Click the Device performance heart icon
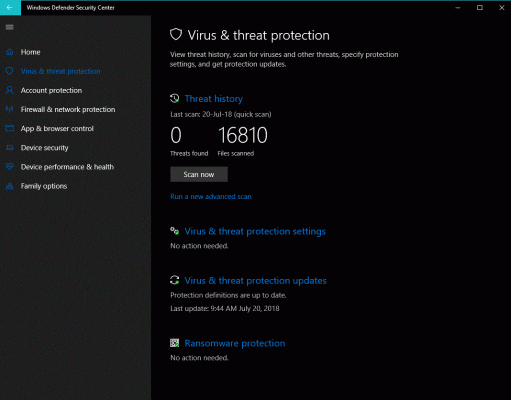Viewport: 511px width, 400px height. (x=10, y=167)
